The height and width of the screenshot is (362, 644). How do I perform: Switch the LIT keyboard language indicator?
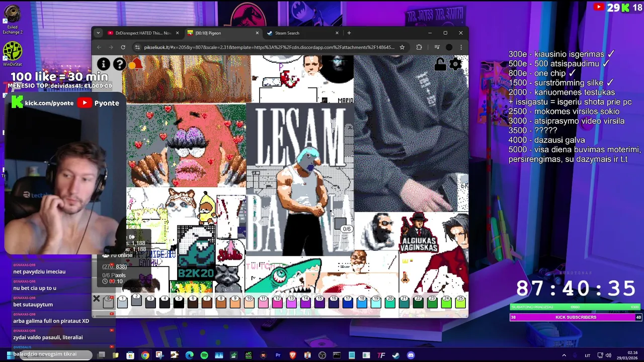[x=587, y=355]
